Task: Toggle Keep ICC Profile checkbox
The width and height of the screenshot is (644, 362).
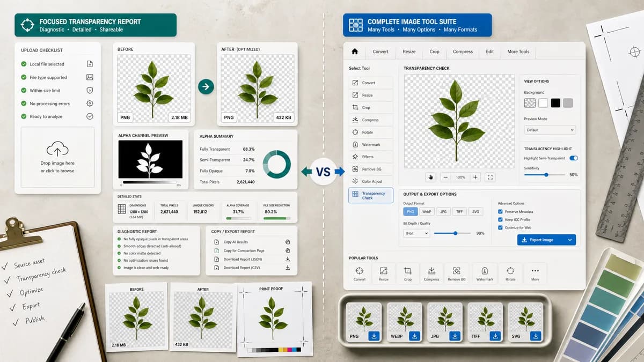Action: 501,220
